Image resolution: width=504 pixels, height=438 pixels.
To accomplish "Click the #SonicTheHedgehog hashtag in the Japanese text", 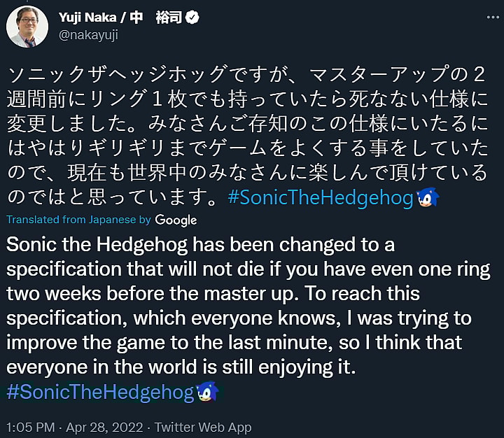I will [x=321, y=198].
